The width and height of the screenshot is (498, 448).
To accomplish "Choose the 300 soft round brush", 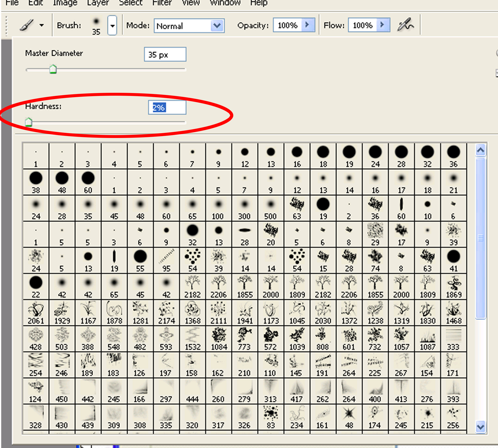I will pos(244,208).
